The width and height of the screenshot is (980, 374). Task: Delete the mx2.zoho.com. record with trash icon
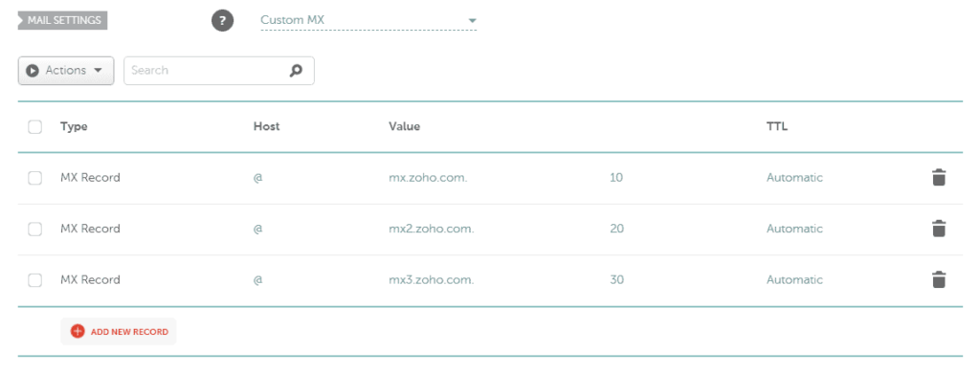938,230
